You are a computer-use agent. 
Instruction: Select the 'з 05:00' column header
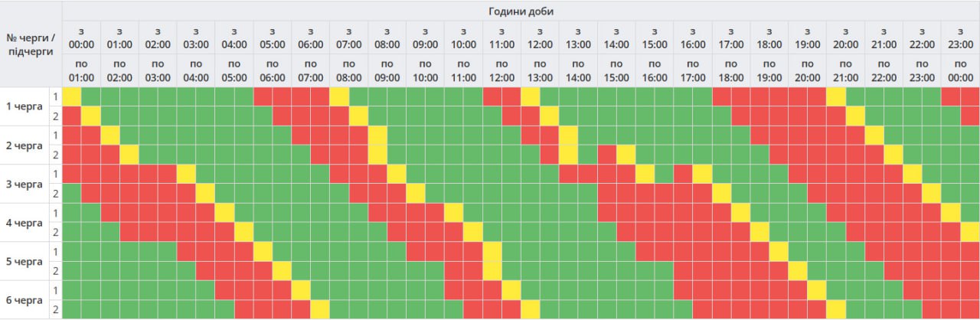click(272, 38)
